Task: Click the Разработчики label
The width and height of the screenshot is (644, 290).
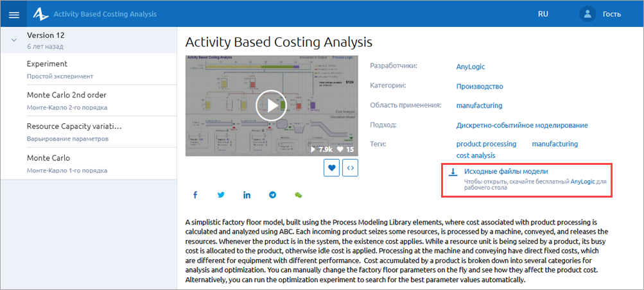Action: (394, 66)
